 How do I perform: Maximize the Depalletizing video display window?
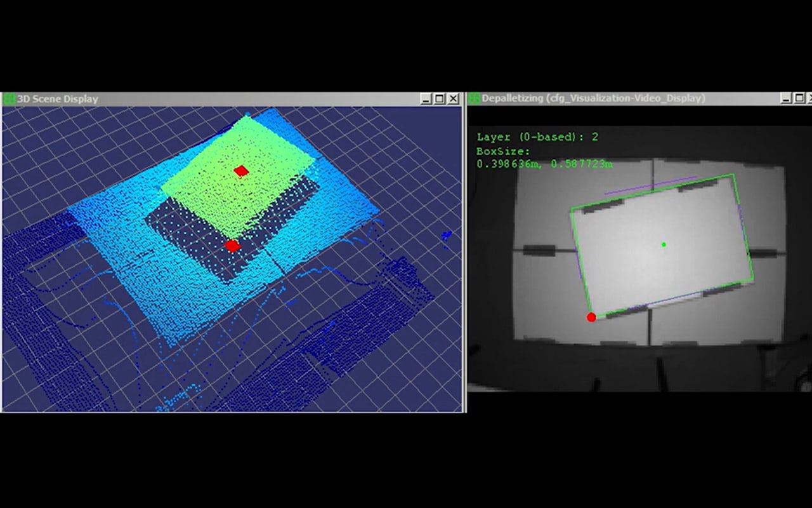(800, 98)
